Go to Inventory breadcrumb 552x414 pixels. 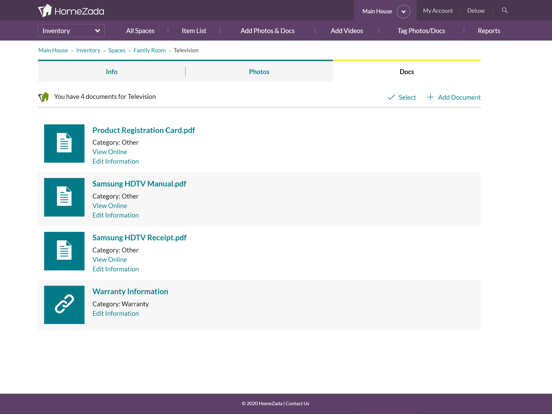pos(88,50)
